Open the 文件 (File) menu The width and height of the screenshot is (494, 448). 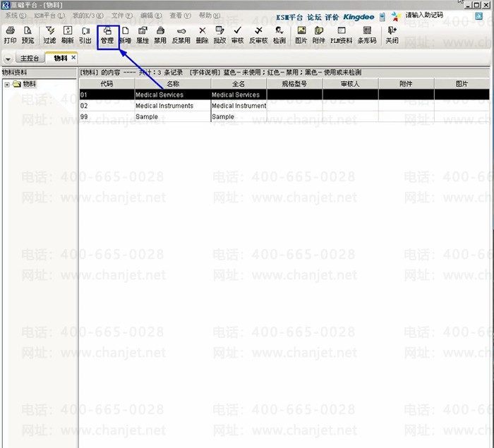[x=120, y=16]
